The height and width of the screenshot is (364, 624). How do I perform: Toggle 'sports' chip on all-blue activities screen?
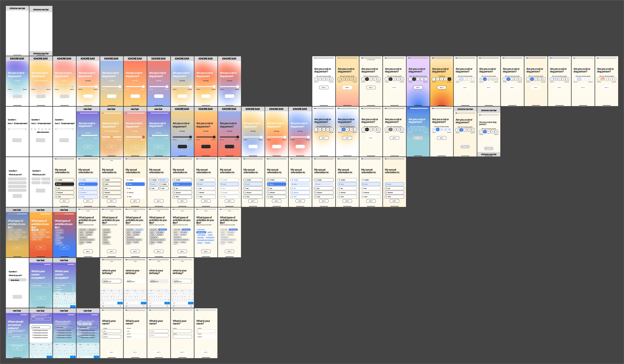click(x=210, y=232)
